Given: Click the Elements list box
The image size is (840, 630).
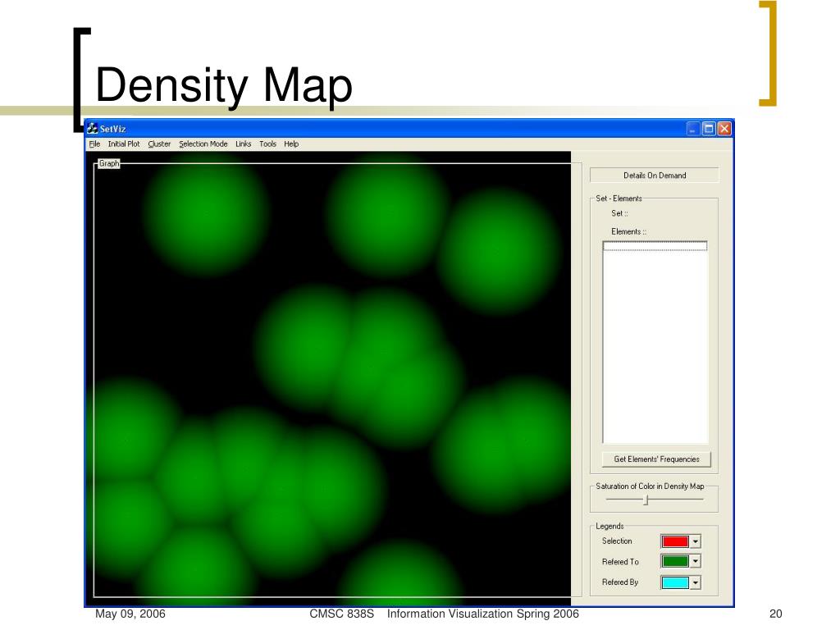Looking at the screenshot, I should (655, 342).
